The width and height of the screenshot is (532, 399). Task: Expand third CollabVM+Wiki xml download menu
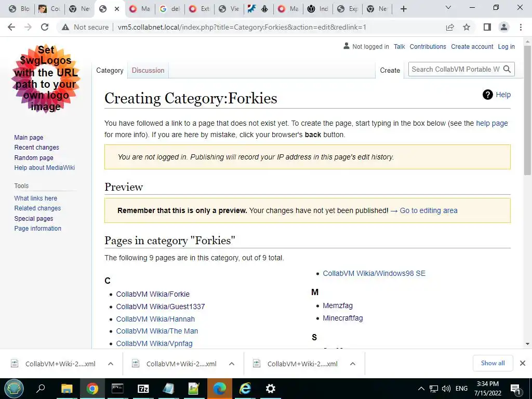coord(353,364)
